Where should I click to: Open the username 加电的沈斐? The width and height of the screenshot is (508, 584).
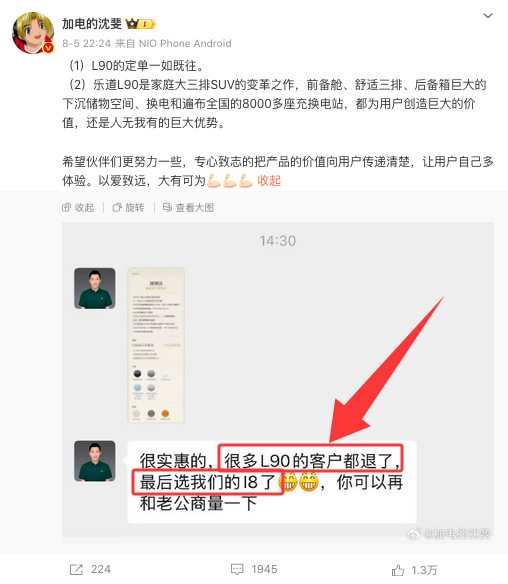[92, 23]
